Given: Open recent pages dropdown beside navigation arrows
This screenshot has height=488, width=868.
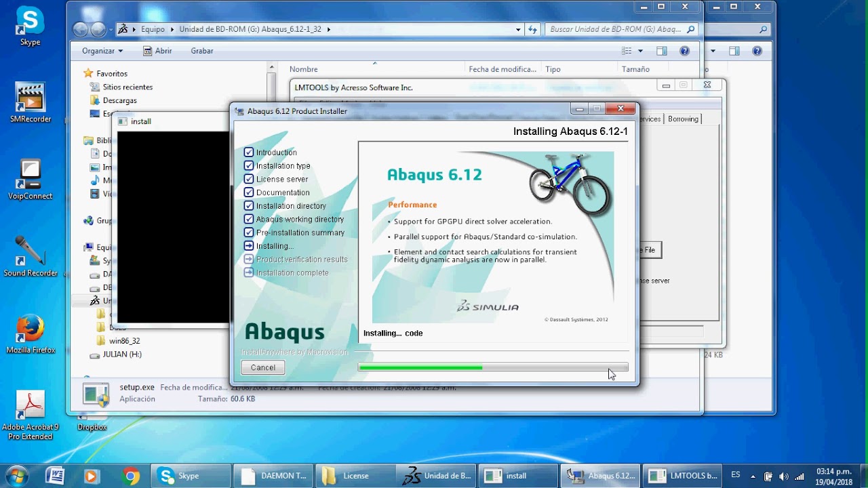Looking at the screenshot, I should (111, 29).
